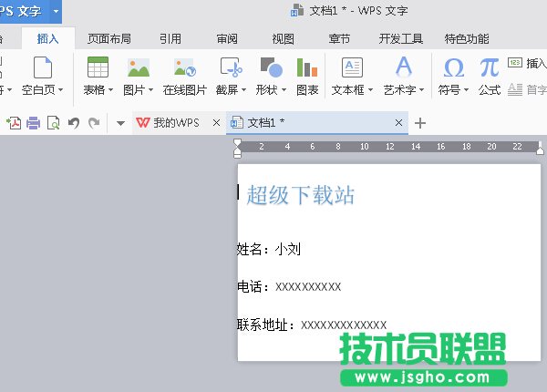Click the print icon in quick toolbar
The image size is (547, 392).
34,123
